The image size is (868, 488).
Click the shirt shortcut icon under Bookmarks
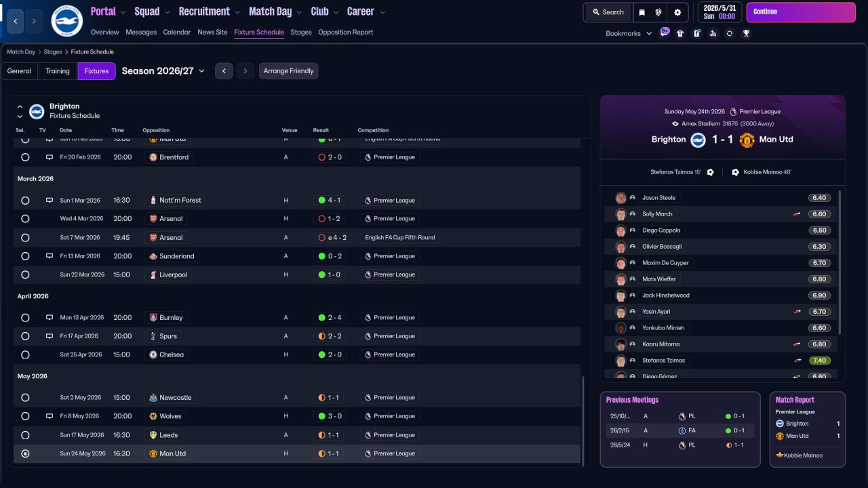pos(680,33)
